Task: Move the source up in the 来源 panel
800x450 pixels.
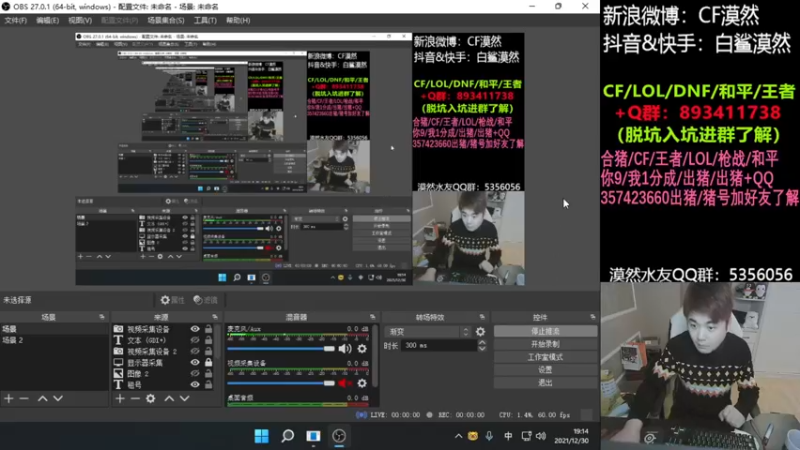Action: coord(169,398)
